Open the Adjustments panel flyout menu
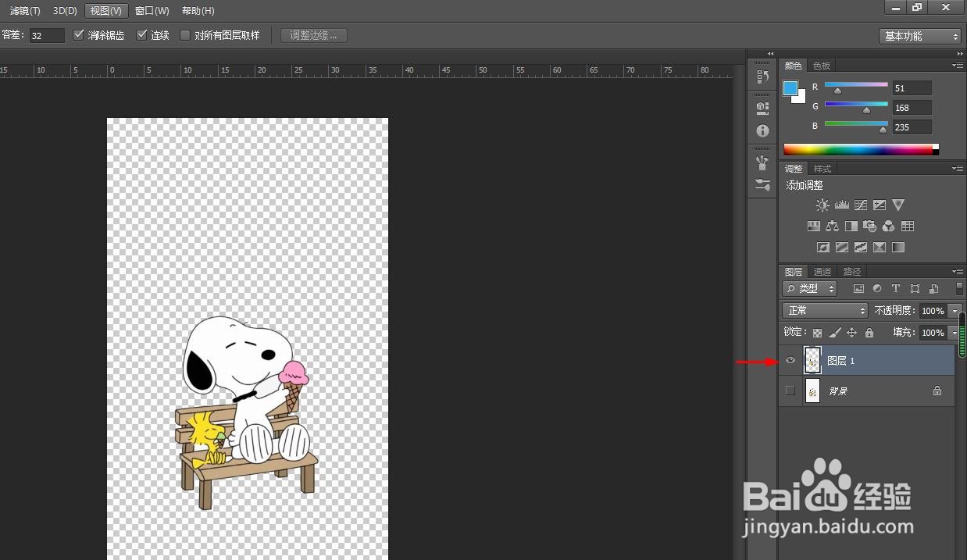 (958, 169)
